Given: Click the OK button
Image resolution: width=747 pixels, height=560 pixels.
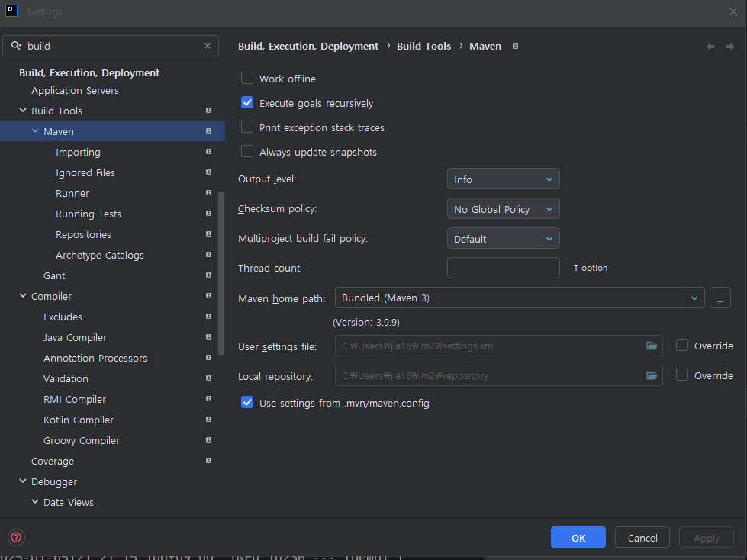Looking at the screenshot, I should point(578,538).
